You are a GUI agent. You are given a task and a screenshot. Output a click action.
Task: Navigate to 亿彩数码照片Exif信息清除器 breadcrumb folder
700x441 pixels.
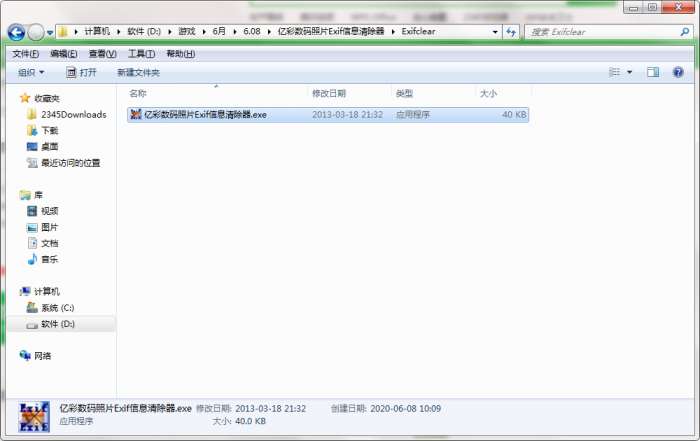click(331, 31)
